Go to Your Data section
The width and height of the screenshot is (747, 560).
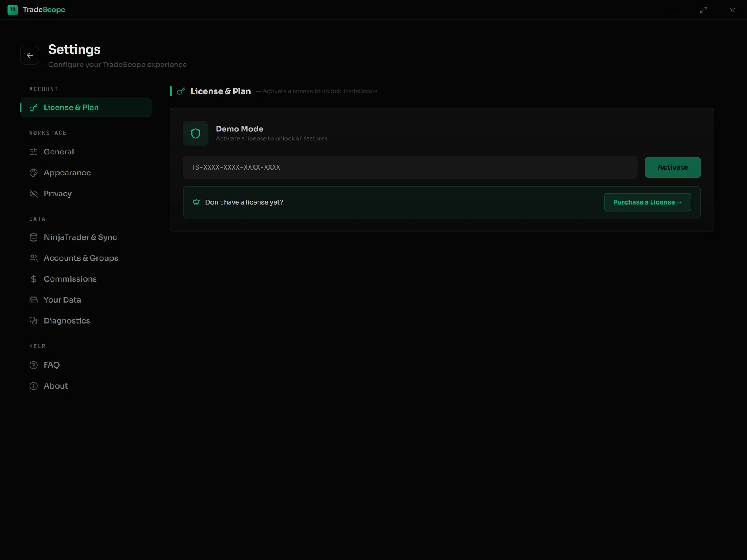pos(86,300)
